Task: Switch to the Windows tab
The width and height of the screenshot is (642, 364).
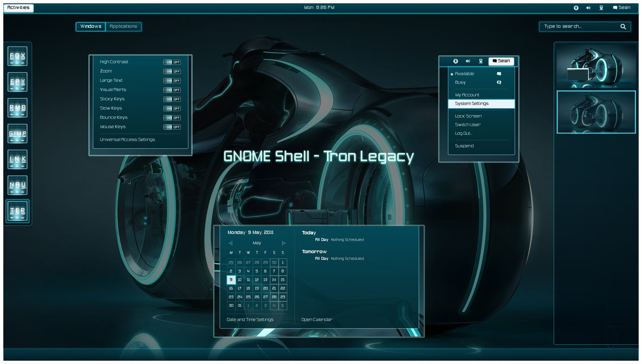Action: click(x=90, y=27)
